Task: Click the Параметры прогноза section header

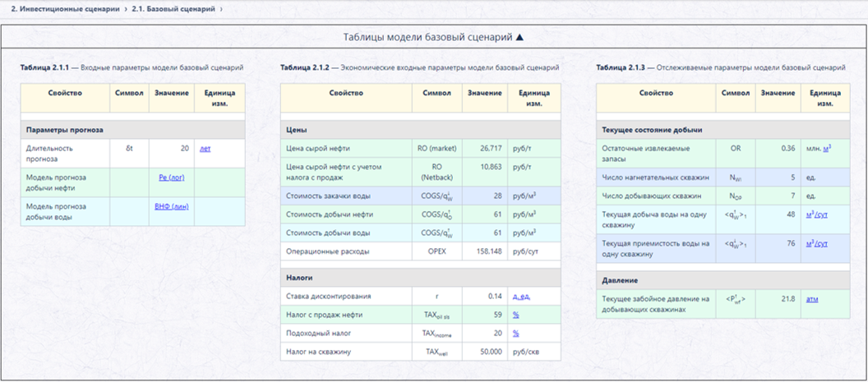Action: pos(133,130)
